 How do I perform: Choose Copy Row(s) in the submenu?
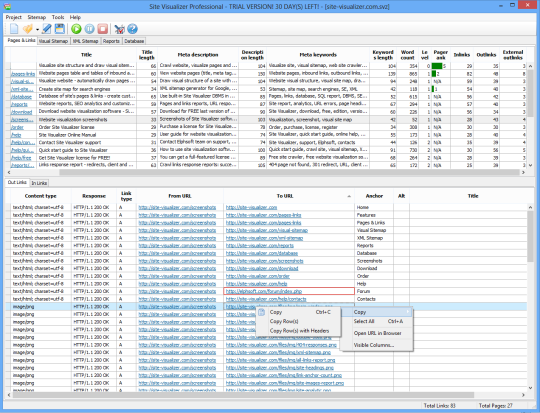pos(299,321)
